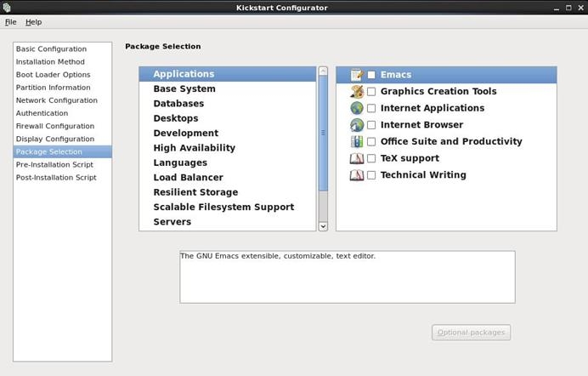Select the Internet Browser label

point(421,125)
